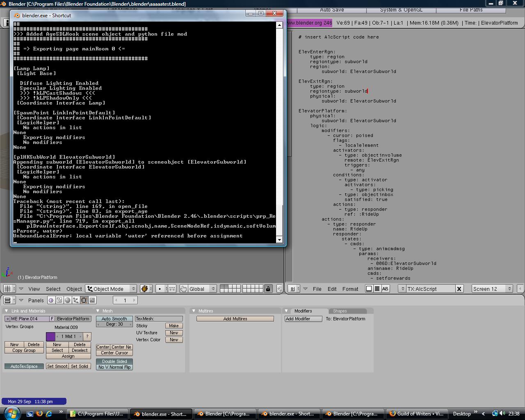Collapse the Multires panel
Image resolution: width=525 pixels, height=420 pixels.
[194, 311]
